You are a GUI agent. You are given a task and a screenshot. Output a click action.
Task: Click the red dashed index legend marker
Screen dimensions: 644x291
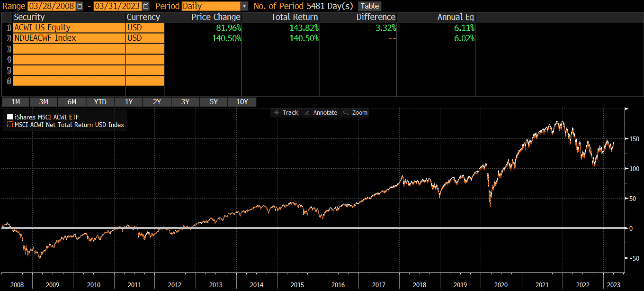(9, 125)
